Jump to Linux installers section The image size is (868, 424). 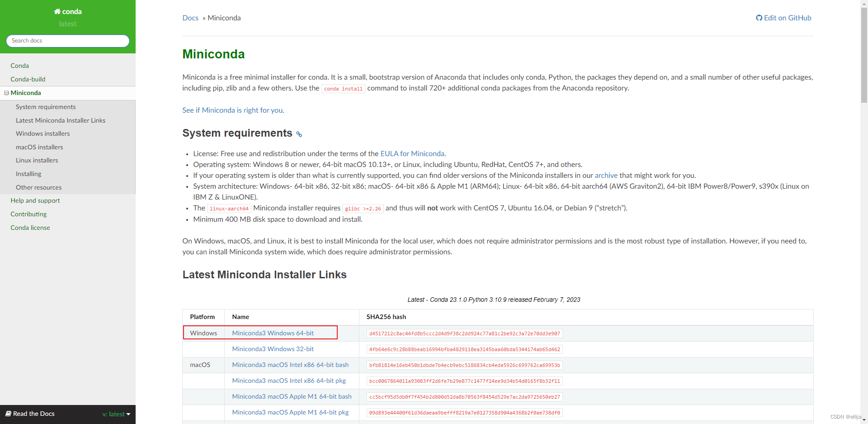(x=37, y=160)
